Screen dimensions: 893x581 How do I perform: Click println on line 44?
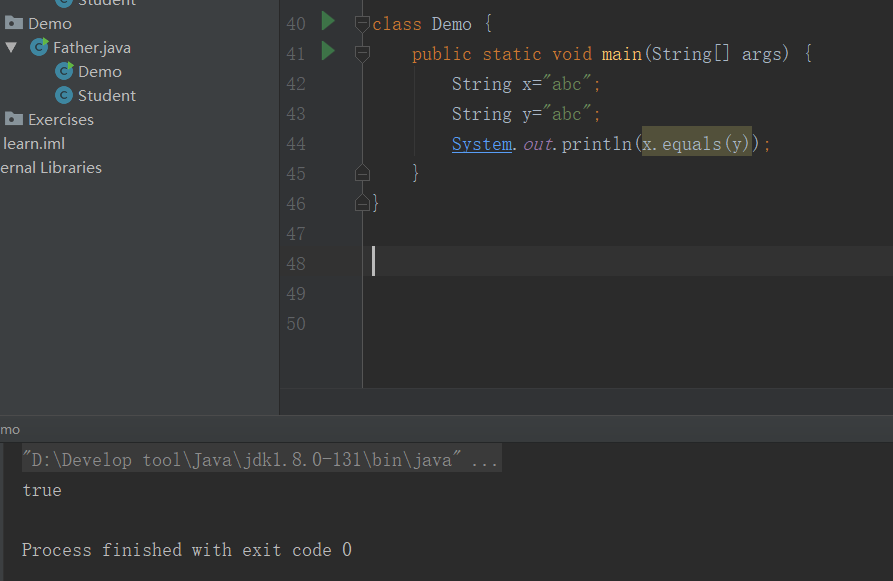click(x=597, y=144)
